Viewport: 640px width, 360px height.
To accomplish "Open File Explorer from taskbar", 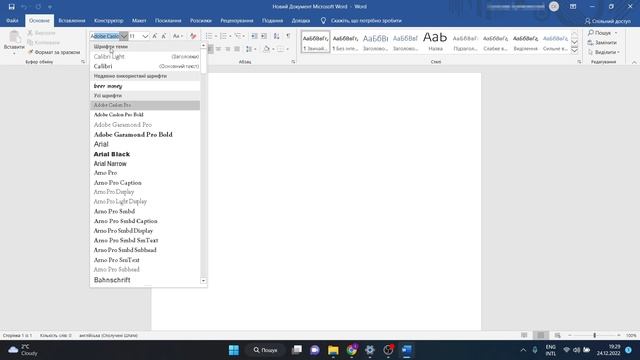I will click(x=333, y=350).
